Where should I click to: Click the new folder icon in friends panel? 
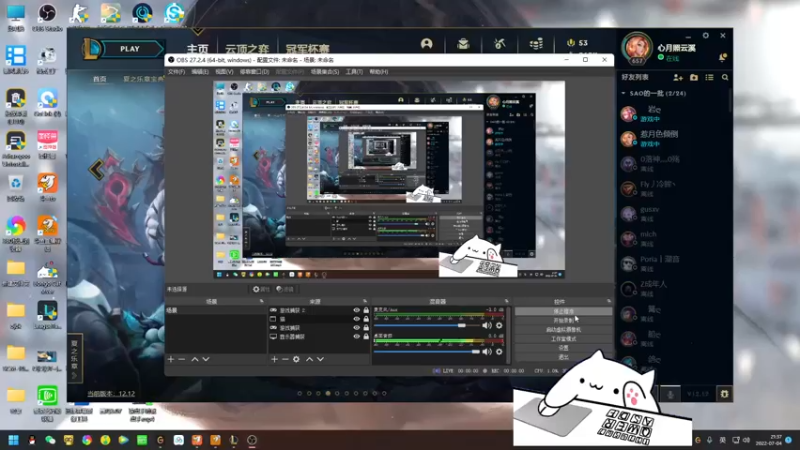click(x=694, y=78)
